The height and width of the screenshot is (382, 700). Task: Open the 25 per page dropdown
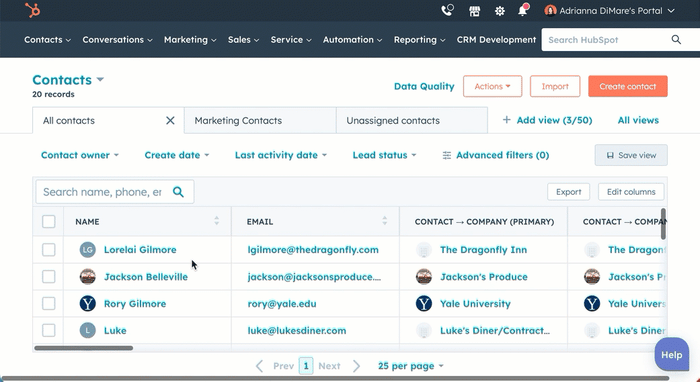411,366
